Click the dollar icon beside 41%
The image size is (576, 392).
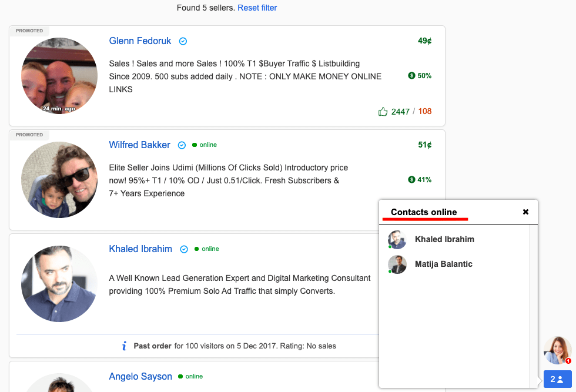coord(411,180)
